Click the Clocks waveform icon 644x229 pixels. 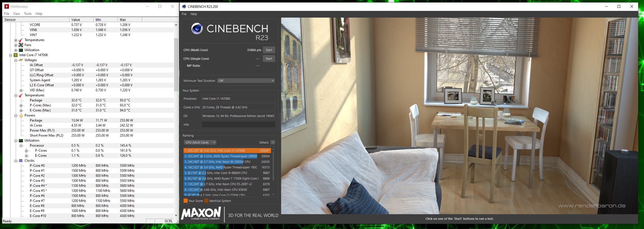click(x=21, y=161)
